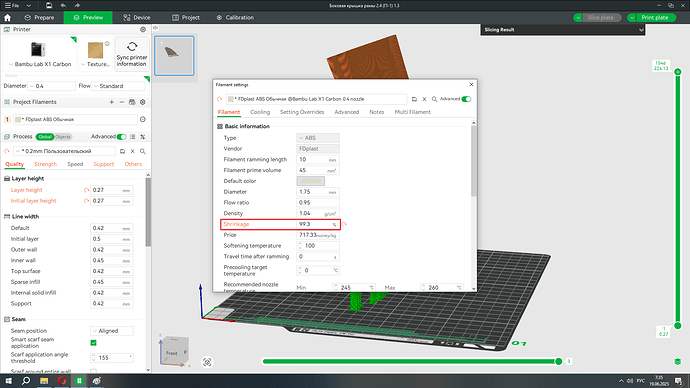
Task: Save filament preset icon in dialog
Action: (x=414, y=99)
